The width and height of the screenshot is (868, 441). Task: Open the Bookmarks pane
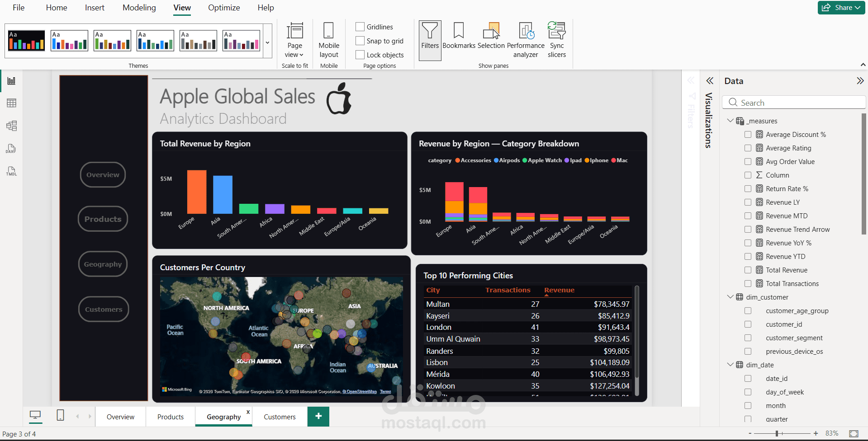459,36
